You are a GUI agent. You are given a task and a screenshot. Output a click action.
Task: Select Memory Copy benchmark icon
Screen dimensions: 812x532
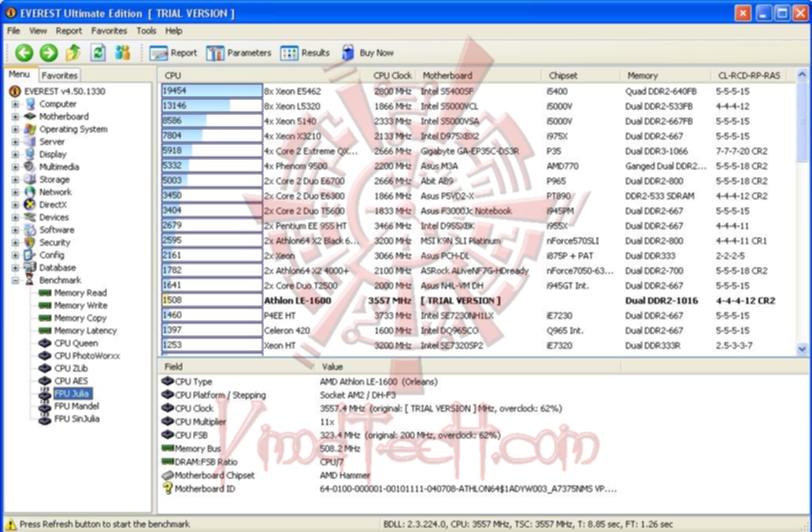tap(45, 318)
